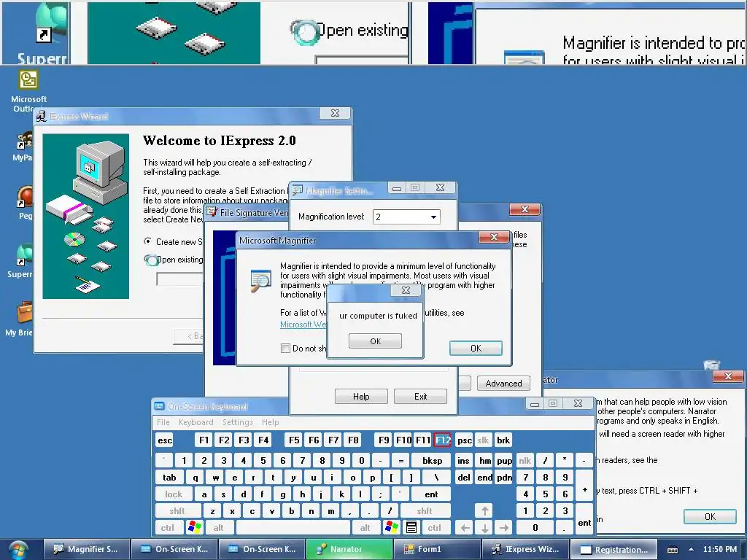Click the pdn key on On-Screen Keyboard
This screenshot has width=747, height=560.
(x=503, y=478)
